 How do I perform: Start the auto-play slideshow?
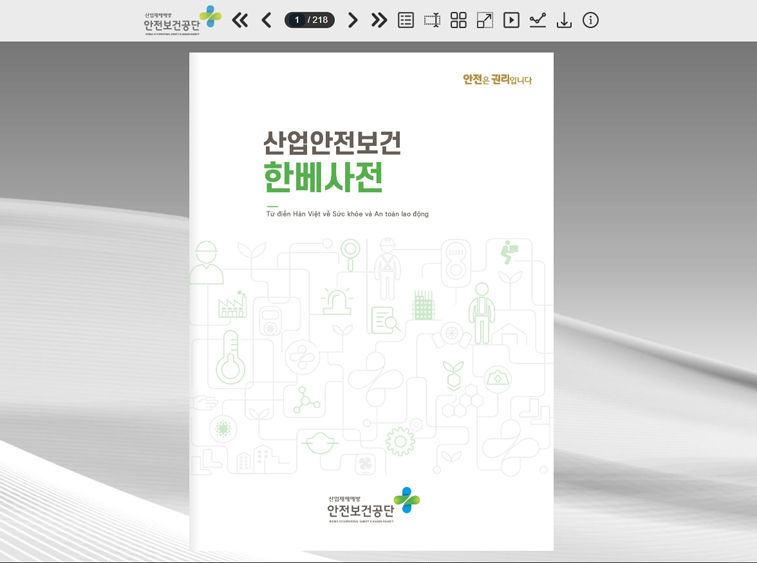tap(511, 20)
